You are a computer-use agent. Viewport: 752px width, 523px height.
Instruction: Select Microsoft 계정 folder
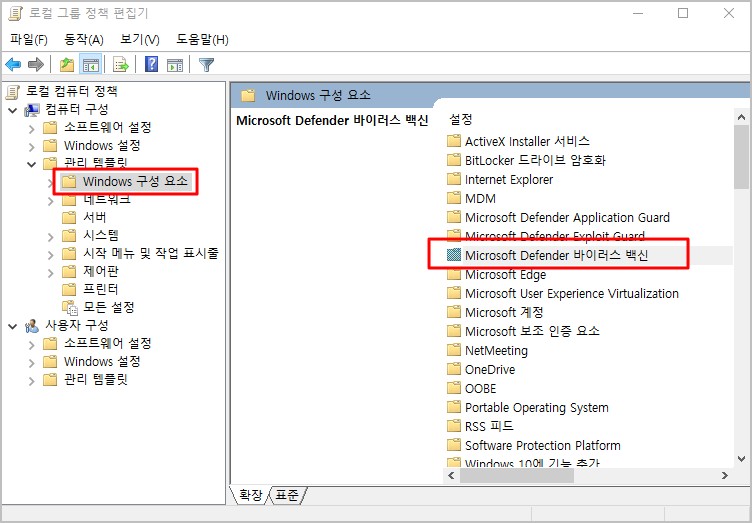pyautogui.click(x=504, y=312)
